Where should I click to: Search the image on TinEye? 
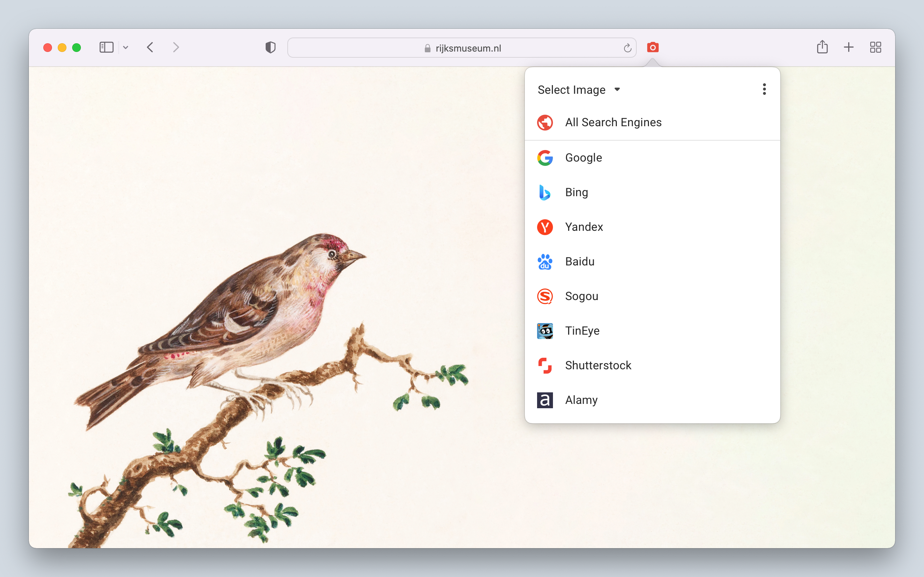582,331
